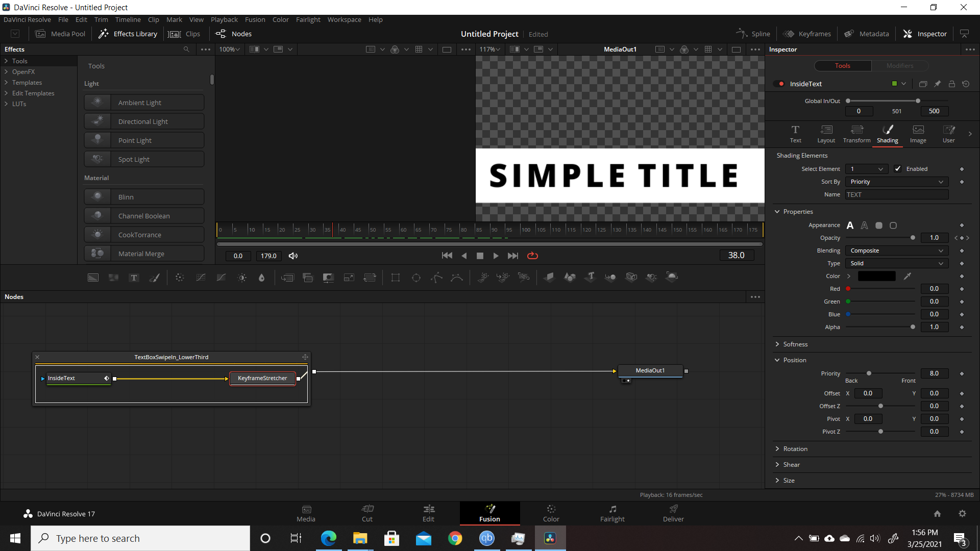Add Spot Light tool
This screenshot has height=551, width=980.
tap(144, 159)
